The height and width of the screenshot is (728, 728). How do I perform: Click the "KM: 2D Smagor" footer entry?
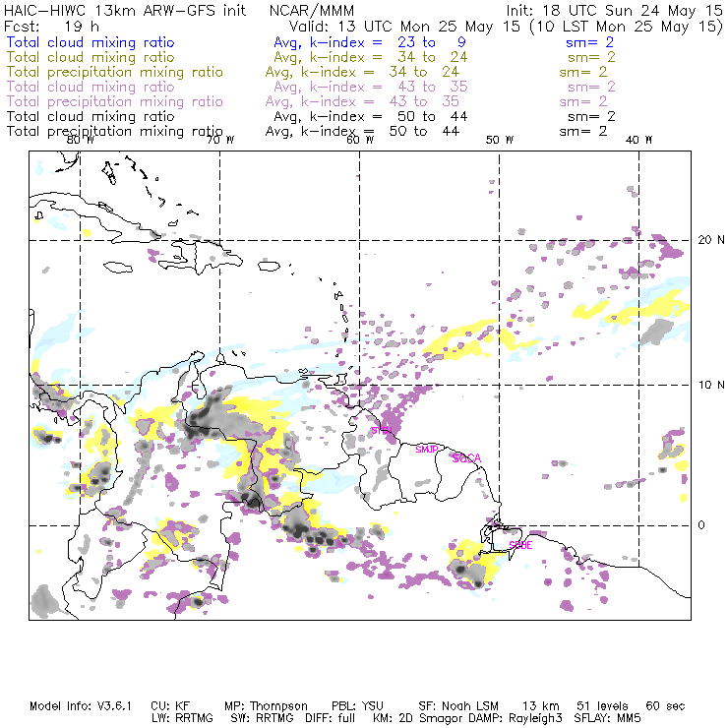pyautogui.click(x=419, y=718)
